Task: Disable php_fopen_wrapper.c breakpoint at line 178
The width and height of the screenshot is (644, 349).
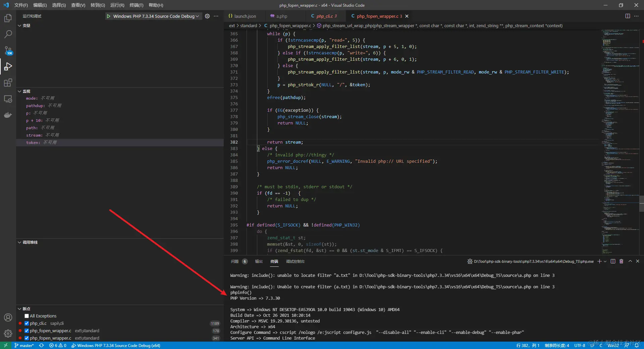Action: 26,331
